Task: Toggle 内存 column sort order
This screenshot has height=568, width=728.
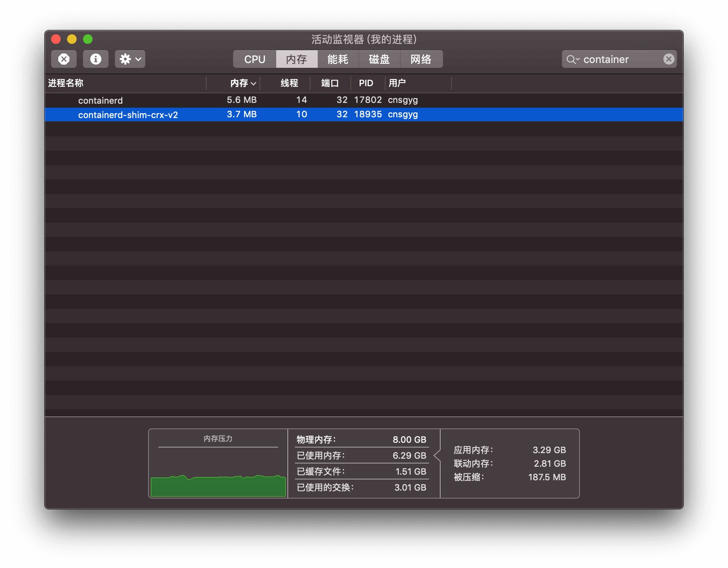Action: pos(233,83)
